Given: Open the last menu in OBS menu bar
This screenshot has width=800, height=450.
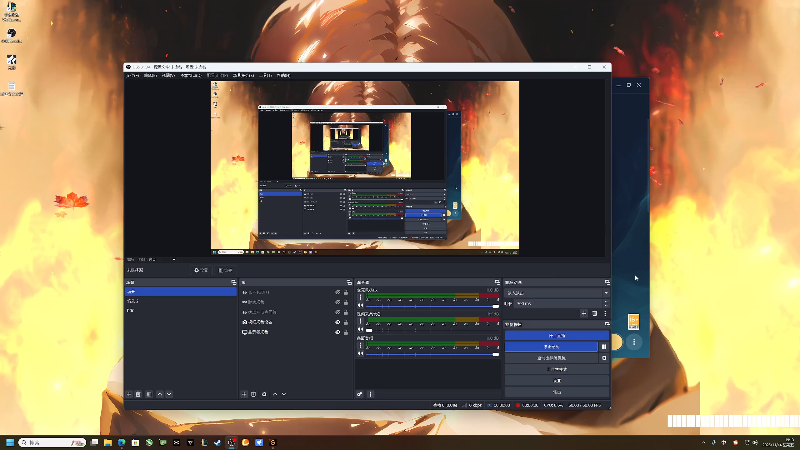Looking at the screenshot, I should pyautogui.click(x=283, y=76).
